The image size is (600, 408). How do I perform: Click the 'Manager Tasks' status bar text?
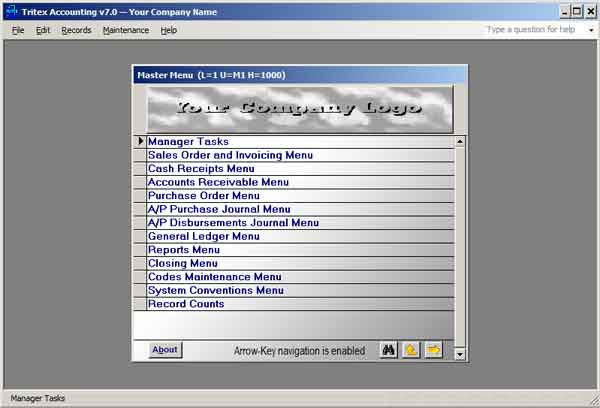pyautogui.click(x=38, y=398)
